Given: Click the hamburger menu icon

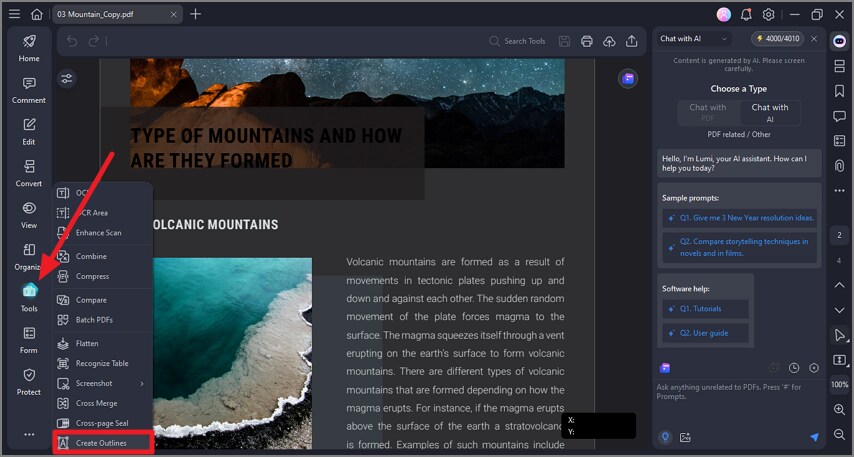Looking at the screenshot, I should [14, 14].
